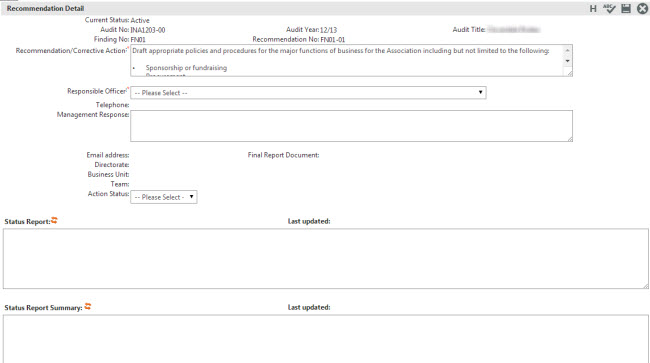Open history via the H icon
Screen dimensions: 650x363
click(593, 9)
